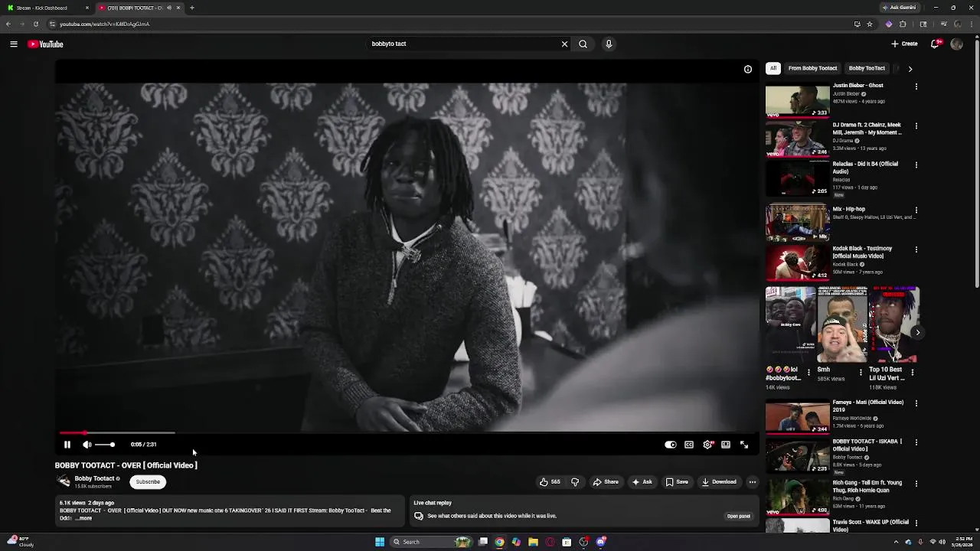Open options for Mix - Hip-hop

click(x=916, y=210)
